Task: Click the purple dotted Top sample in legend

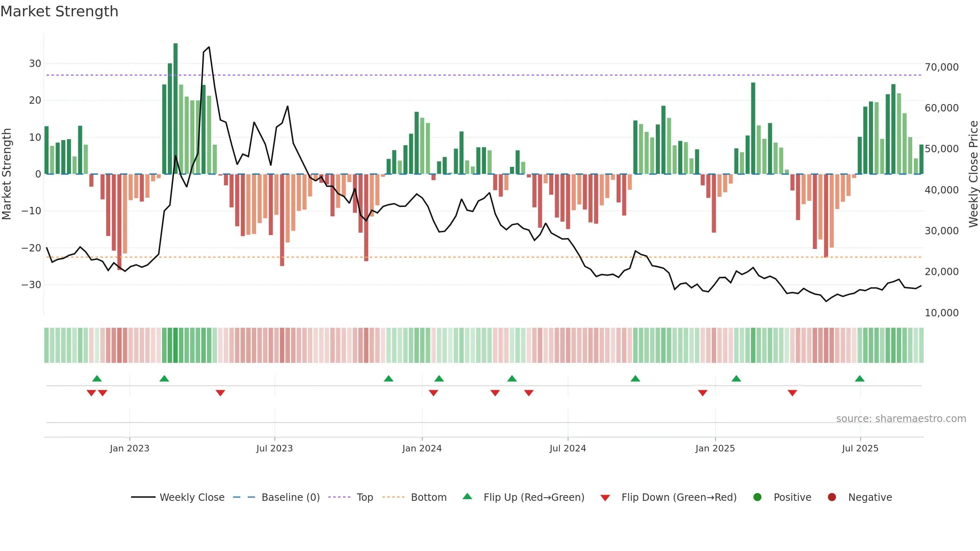Action: tap(339, 497)
